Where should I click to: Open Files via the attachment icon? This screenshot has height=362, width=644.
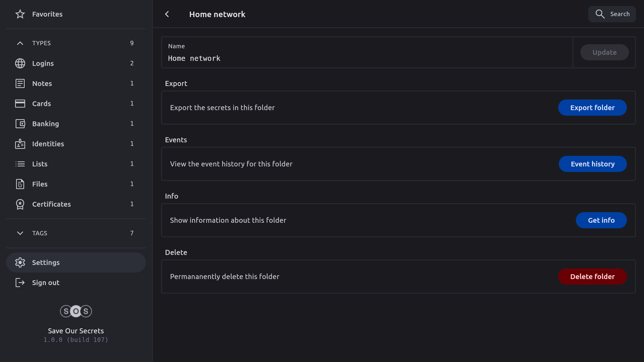pos(20,184)
